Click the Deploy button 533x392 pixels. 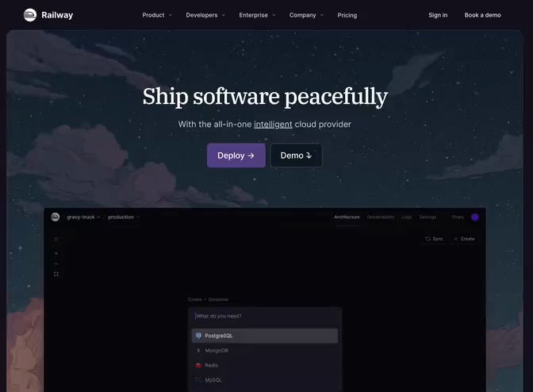[236, 156]
